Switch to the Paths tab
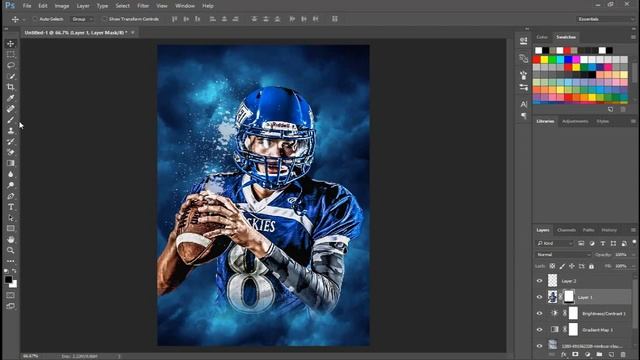Image resolution: width=640 pixels, height=360 pixels. (588, 230)
